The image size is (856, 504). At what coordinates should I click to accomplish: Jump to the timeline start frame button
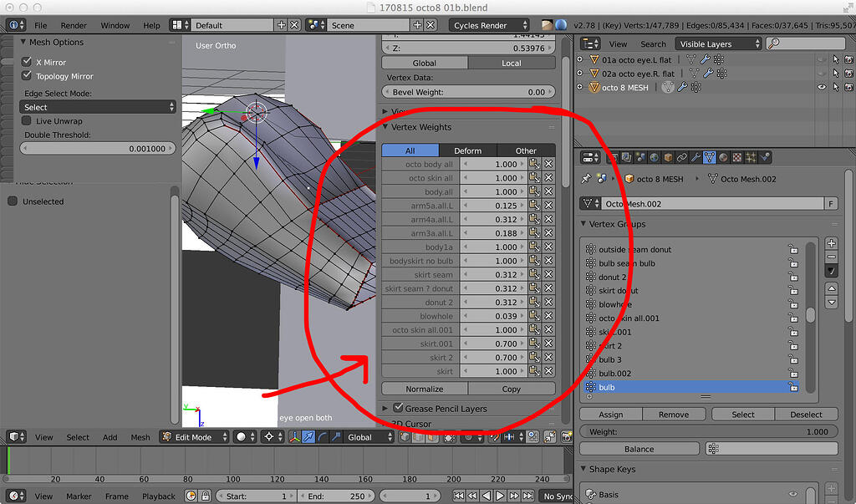click(x=459, y=496)
